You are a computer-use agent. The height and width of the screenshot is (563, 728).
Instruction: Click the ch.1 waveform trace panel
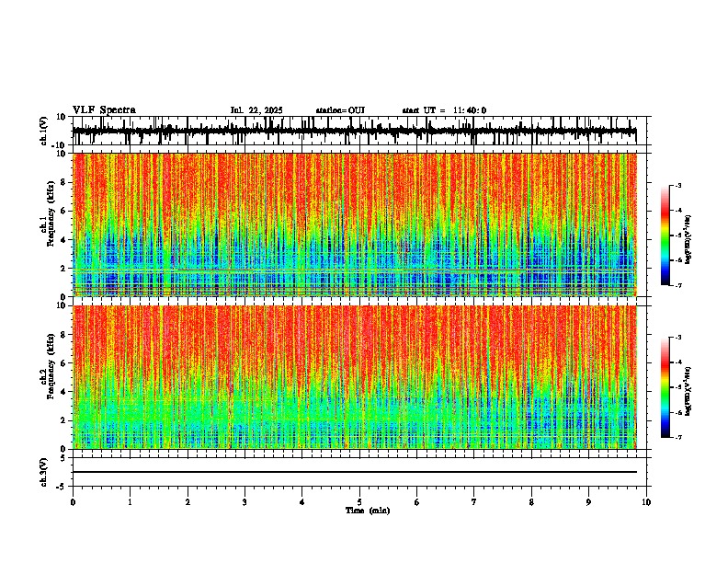point(359,131)
